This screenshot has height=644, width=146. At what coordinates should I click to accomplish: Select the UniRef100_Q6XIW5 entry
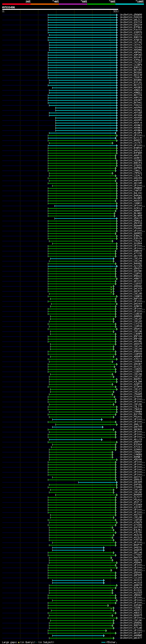131,183
